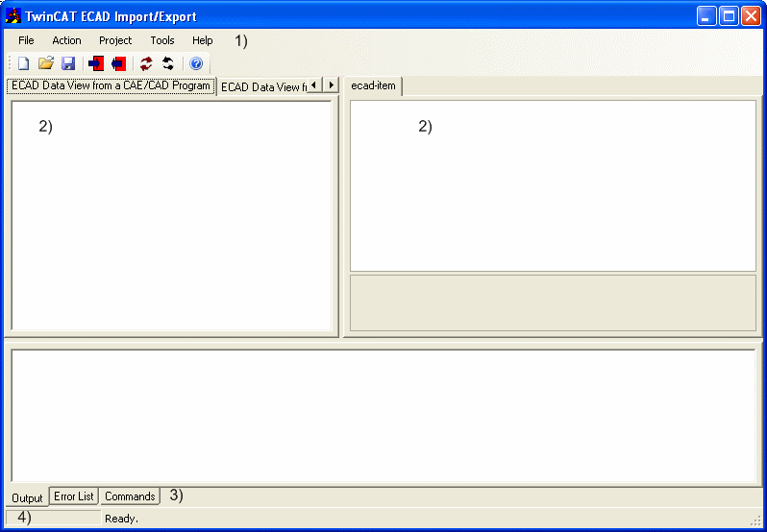The image size is (767, 532).
Task: Click the Export icon with left-pointing arrow
Action: point(118,63)
